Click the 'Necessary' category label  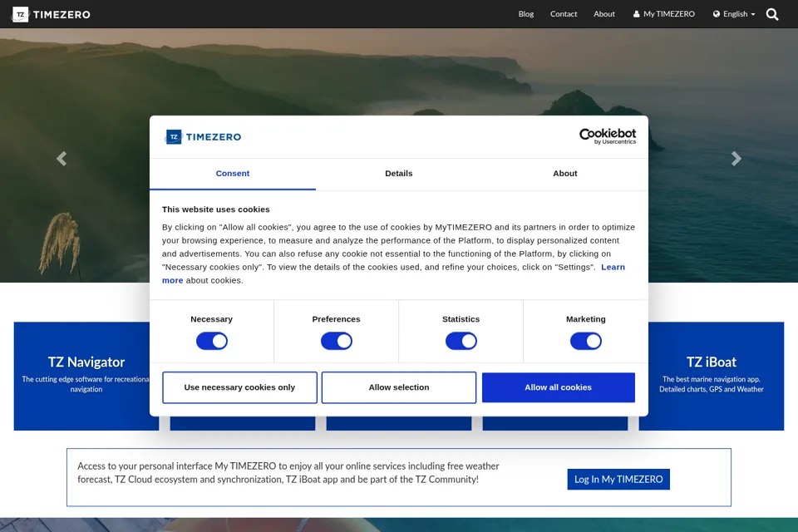coord(211,319)
